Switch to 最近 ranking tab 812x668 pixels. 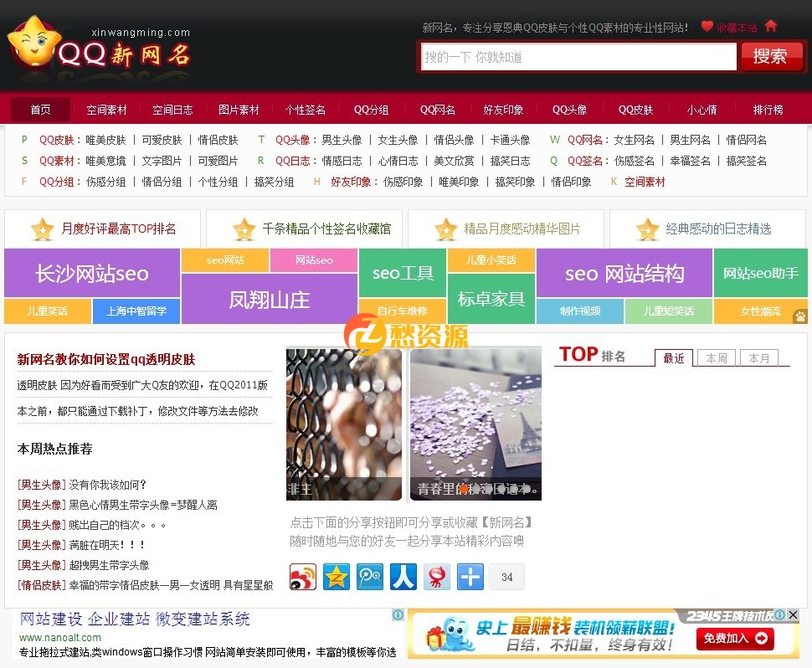[x=675, y=357]
